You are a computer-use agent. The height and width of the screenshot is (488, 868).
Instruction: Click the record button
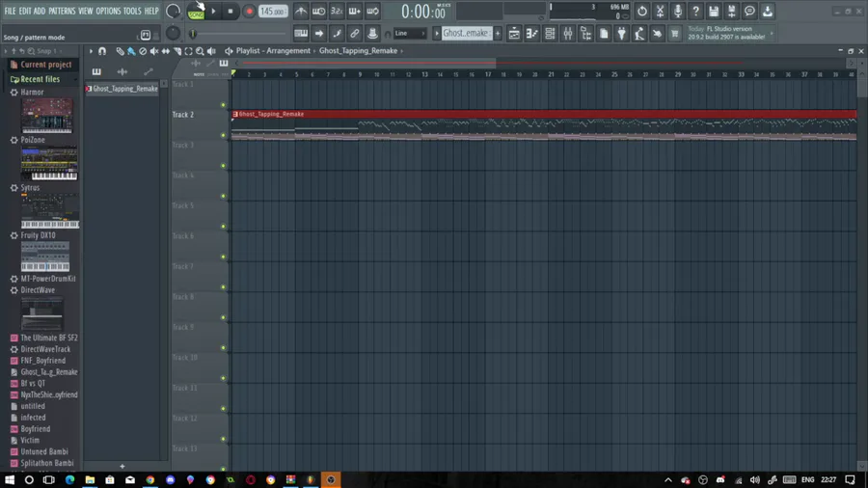249,12
